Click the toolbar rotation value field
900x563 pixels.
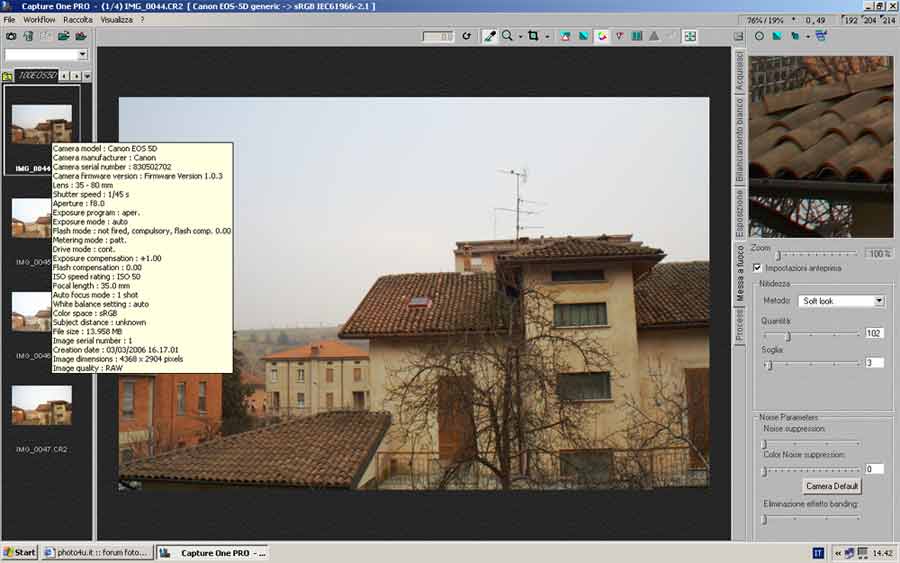(437, 36)
